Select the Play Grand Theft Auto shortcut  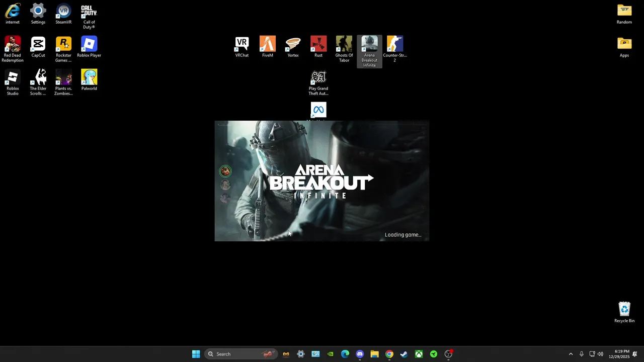[x=318, y=82]
